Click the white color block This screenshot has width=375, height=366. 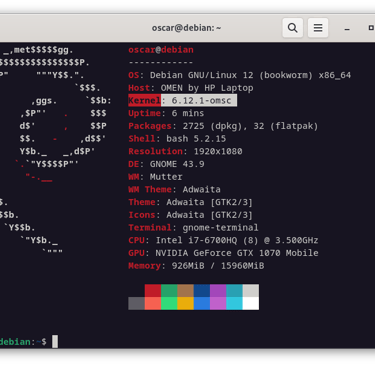click(251, 303)
